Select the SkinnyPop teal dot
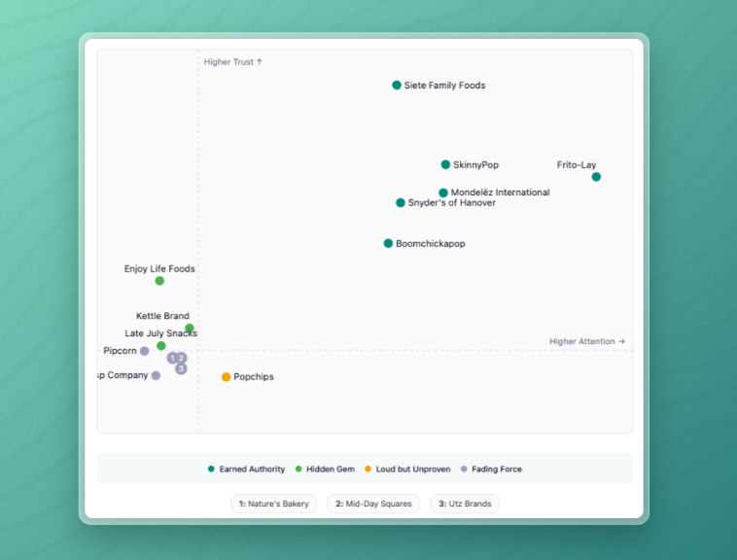This screenshot has width=737, height=560. pyautogui.click(x=445, y=164)
